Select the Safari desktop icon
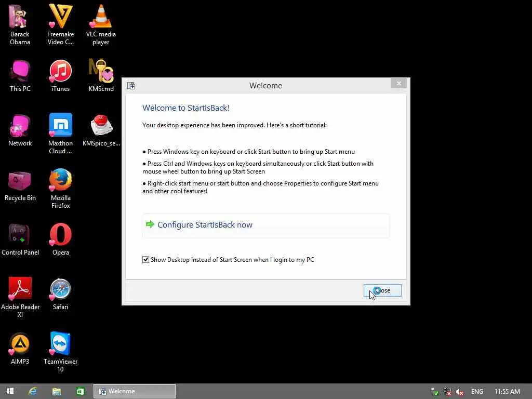532x399 pixels. [60, 294]
